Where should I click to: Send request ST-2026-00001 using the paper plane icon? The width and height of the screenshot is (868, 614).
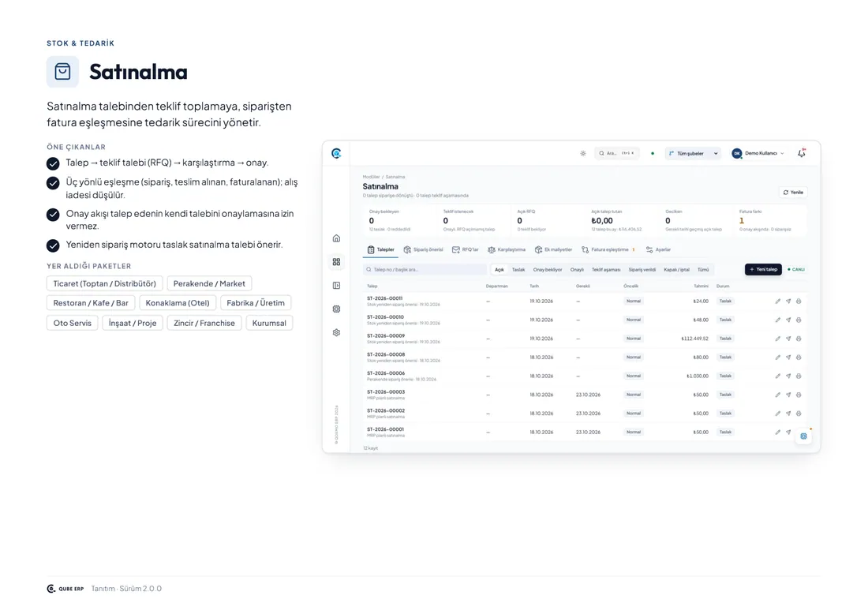click(788, 432)
